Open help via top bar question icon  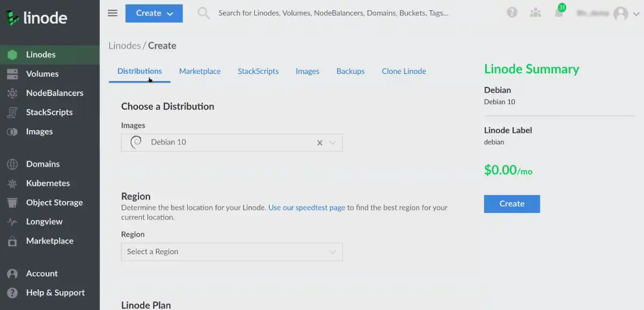click(512, 13)
